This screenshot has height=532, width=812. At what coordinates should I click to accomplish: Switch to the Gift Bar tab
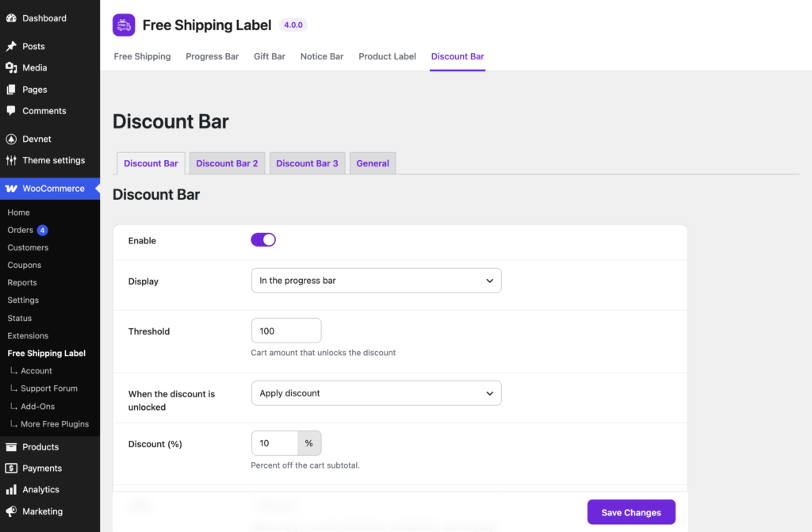270,56
